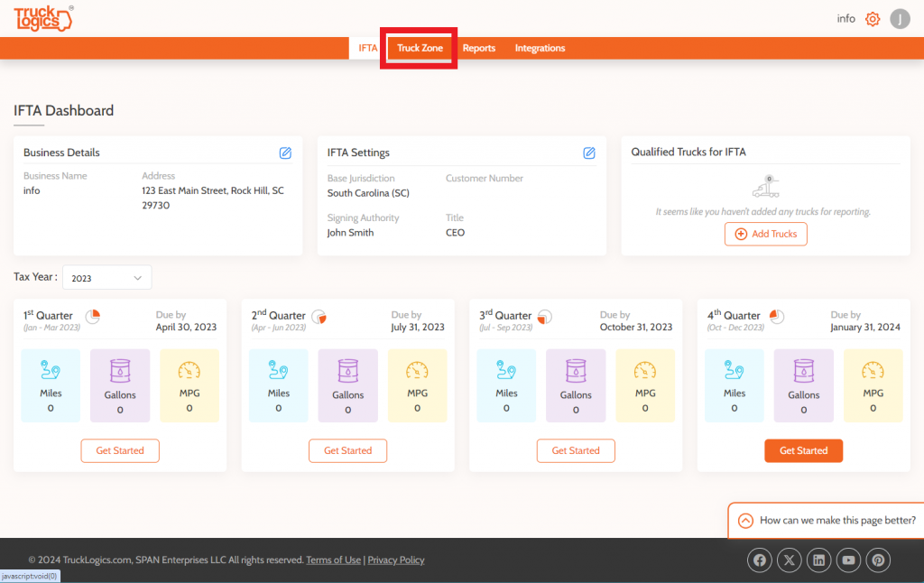Click the address '123 East Main Street' text

pos(184,190)
